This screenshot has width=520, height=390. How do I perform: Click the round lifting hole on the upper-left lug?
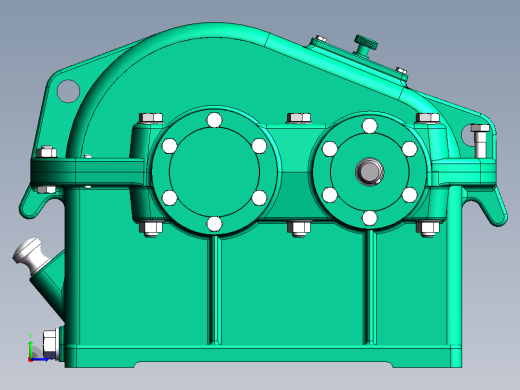click(68, 91)
